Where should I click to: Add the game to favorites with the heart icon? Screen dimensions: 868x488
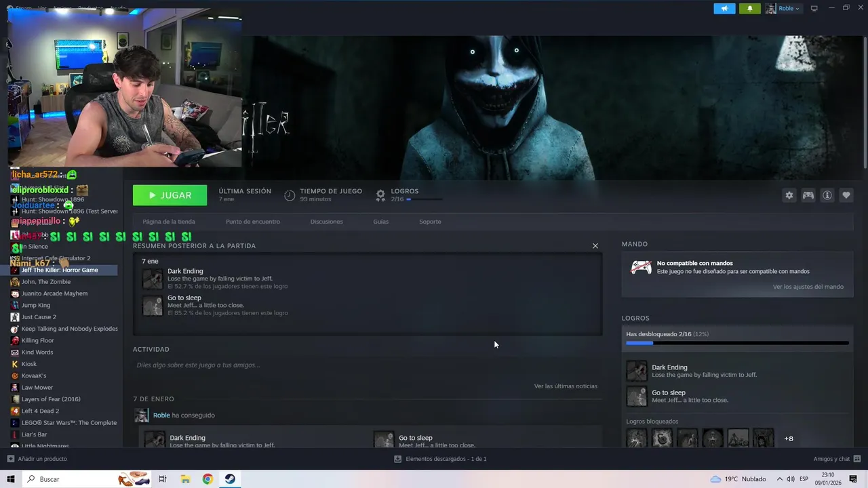point(846,195)
